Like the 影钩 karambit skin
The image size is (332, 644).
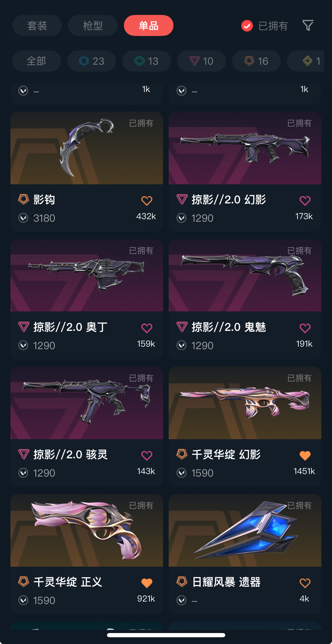[147, 201]
